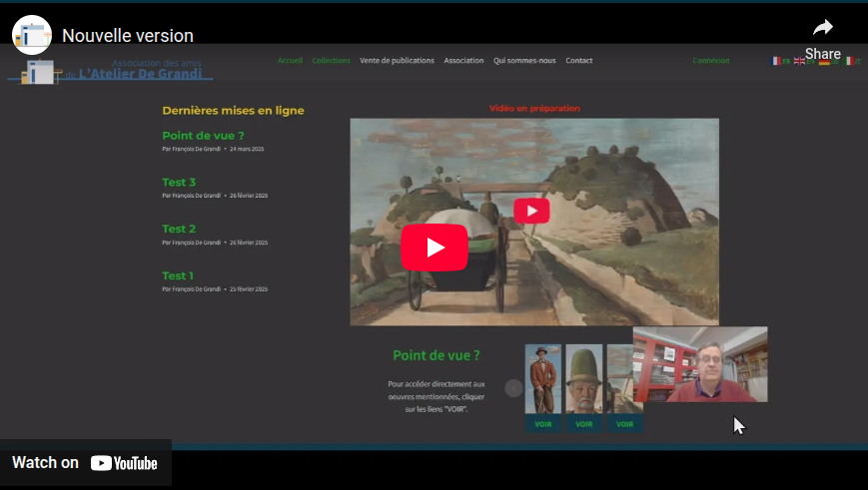Go to the Accueil menu item
Screen dimensions: 868x490
290,60
